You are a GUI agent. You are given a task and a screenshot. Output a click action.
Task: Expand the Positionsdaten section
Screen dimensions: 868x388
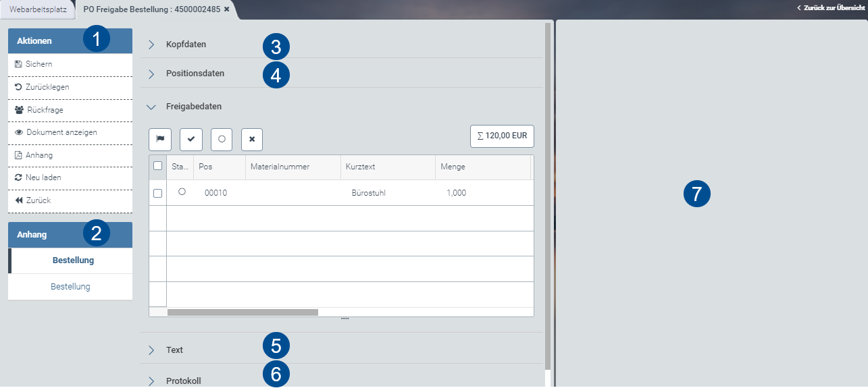195,73
